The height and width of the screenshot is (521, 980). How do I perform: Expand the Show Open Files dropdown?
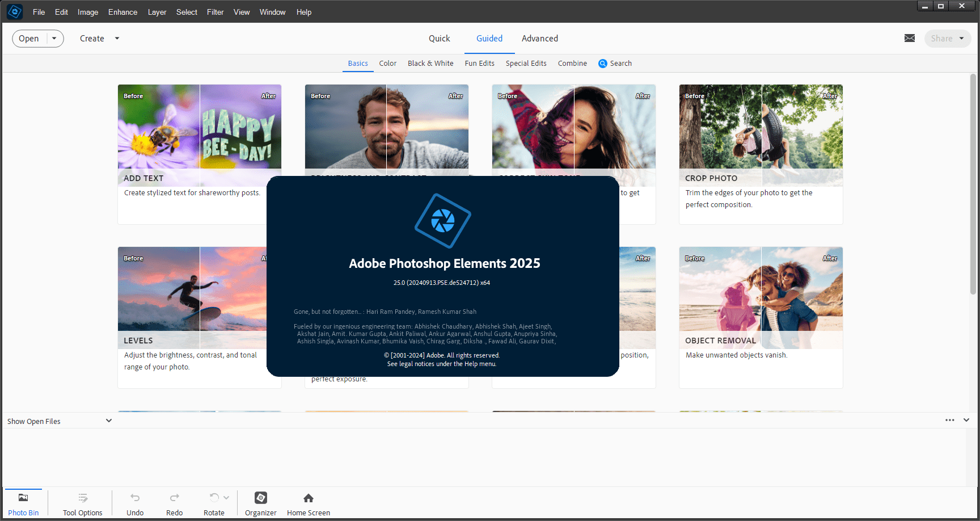click(x=109, y=421)
